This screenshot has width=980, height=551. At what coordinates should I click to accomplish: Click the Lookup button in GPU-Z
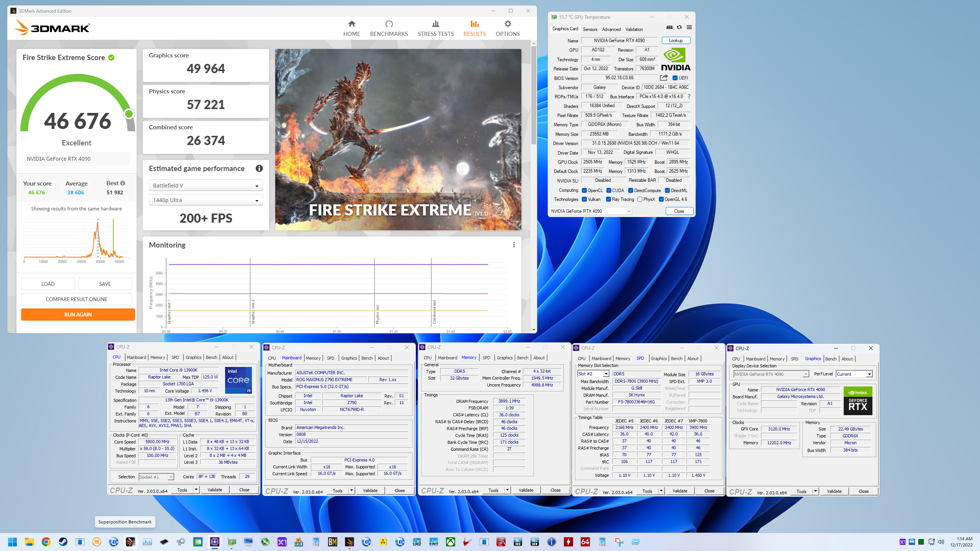[676, 41]
